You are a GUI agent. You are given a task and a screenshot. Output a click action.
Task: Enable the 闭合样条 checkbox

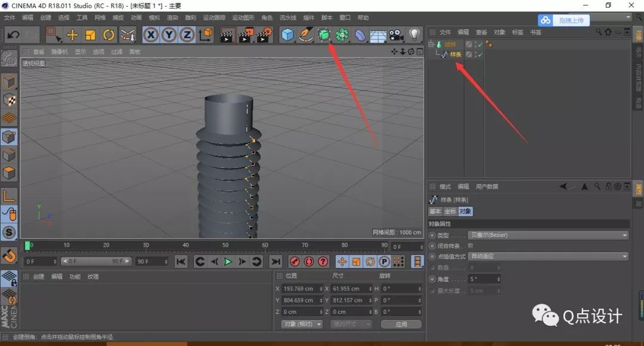[x=470, y=244]
